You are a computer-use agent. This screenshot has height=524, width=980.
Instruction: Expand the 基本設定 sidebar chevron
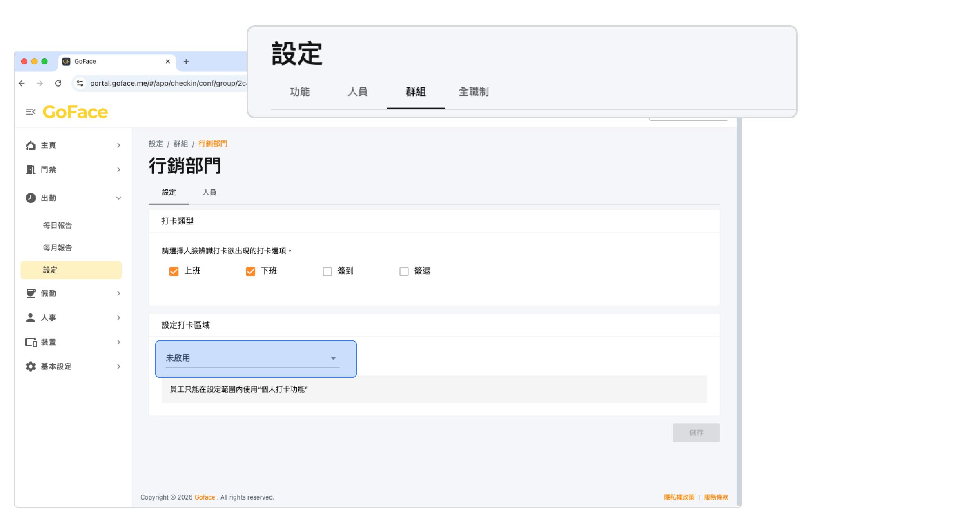tap(118, 366)
